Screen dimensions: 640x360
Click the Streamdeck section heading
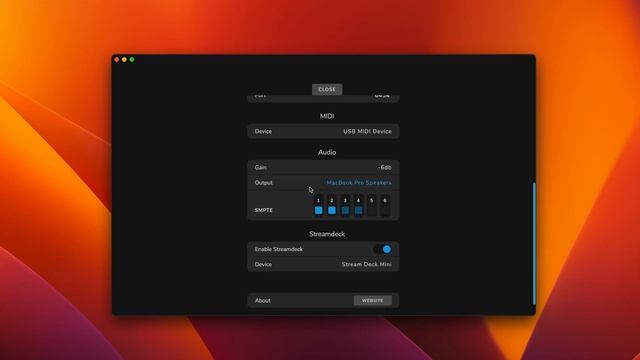pyautogui.click(x=327, y=234)
